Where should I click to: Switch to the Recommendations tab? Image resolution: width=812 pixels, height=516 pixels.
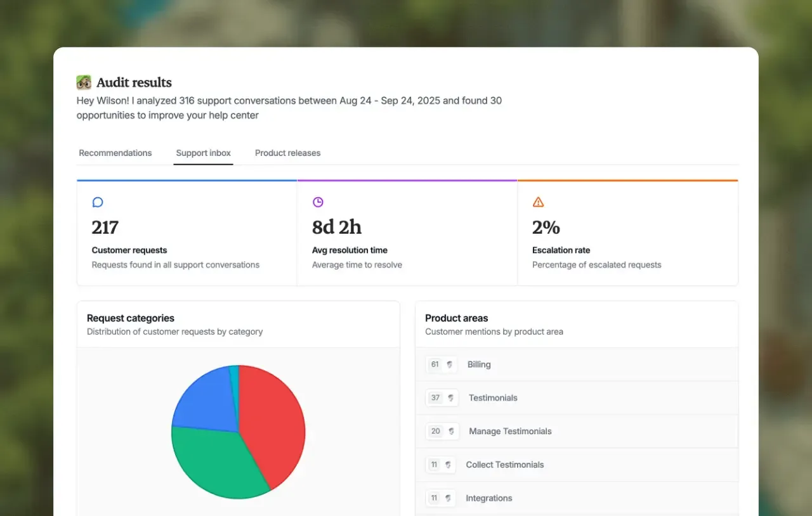(x=115, y=153)
